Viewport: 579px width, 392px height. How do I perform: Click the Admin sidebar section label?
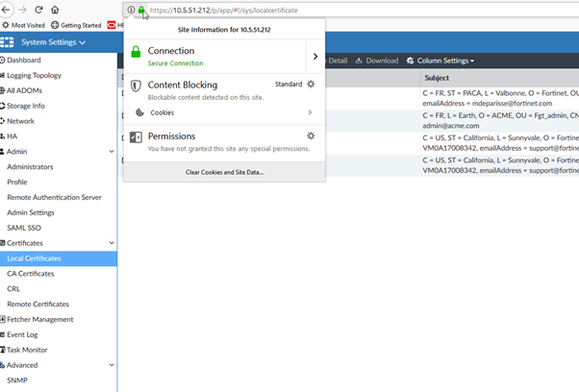(16, 152)
